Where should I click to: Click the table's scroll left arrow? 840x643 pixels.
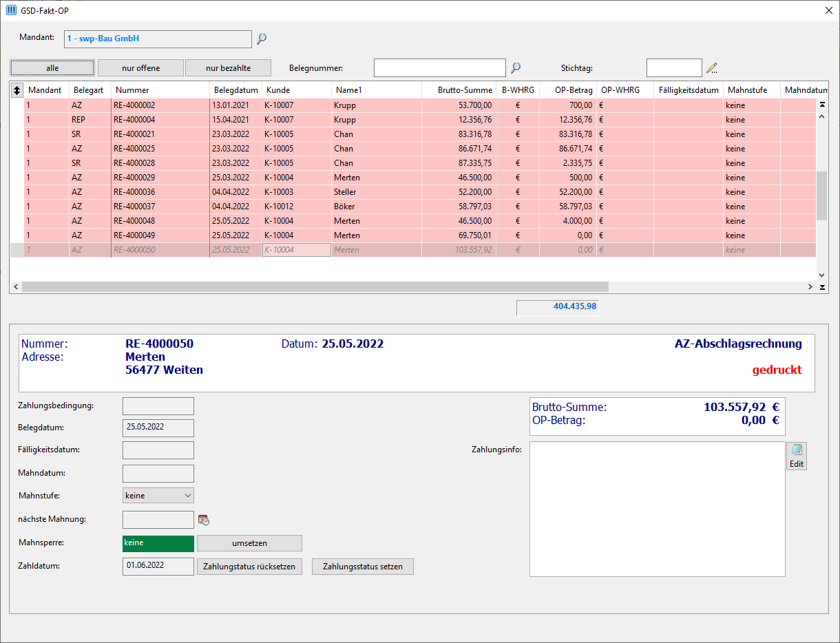point(15,287)
